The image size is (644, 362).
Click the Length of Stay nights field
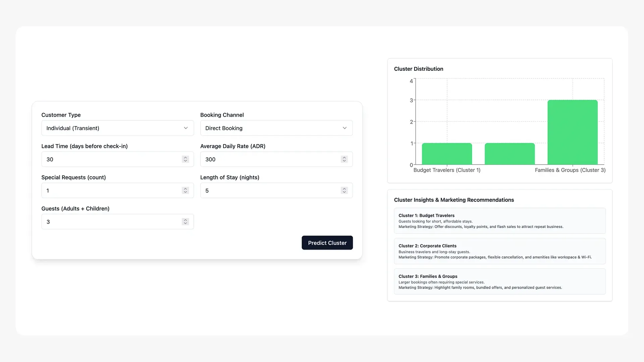pyautogui.click(x=270, y=190)
